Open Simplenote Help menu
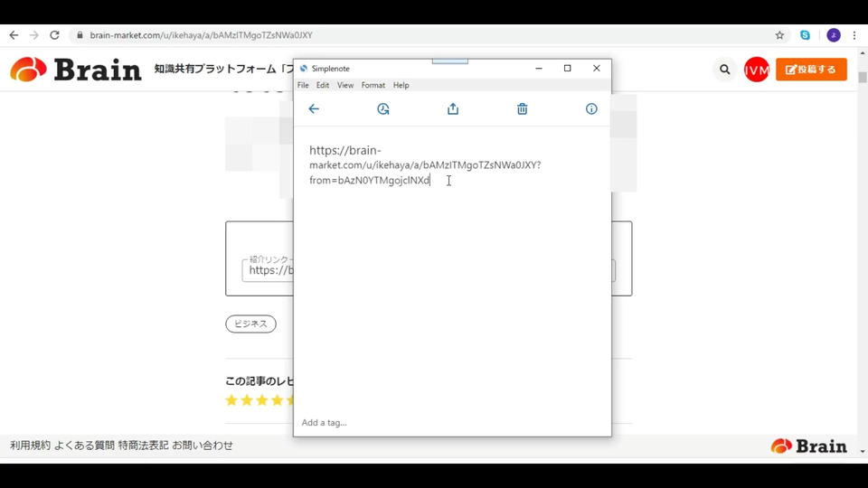Image resolution: width=868 pixels, height=488 pixels. point(401,85)
